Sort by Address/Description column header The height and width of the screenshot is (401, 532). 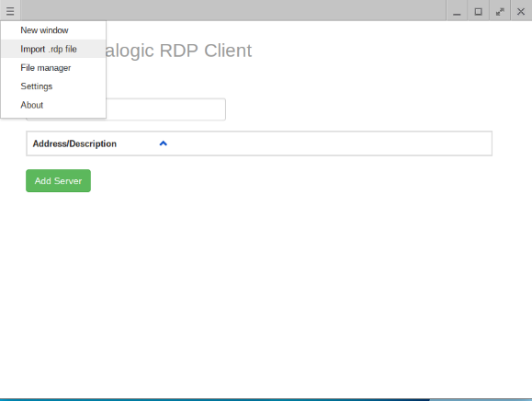coord(74,143)
